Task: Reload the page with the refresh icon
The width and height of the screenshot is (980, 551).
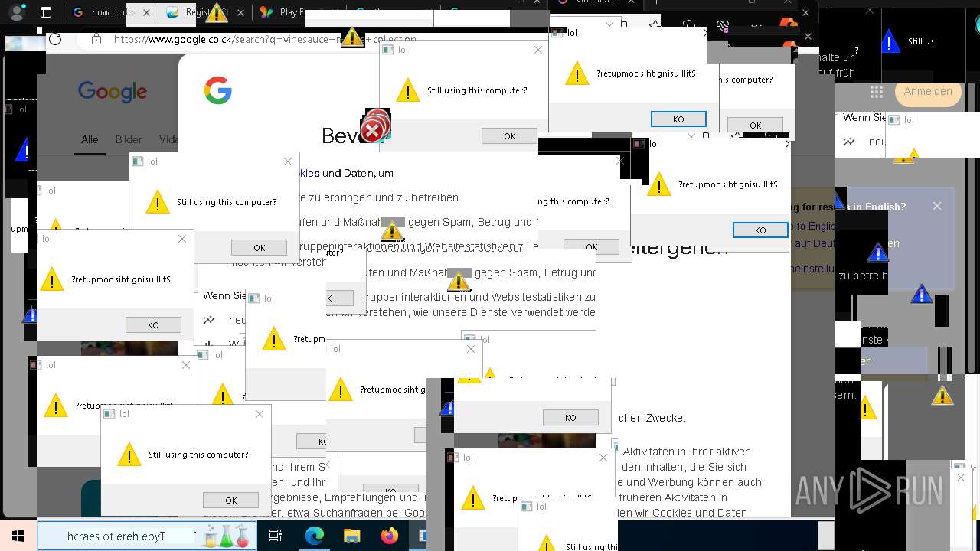Action: point(55,39)
